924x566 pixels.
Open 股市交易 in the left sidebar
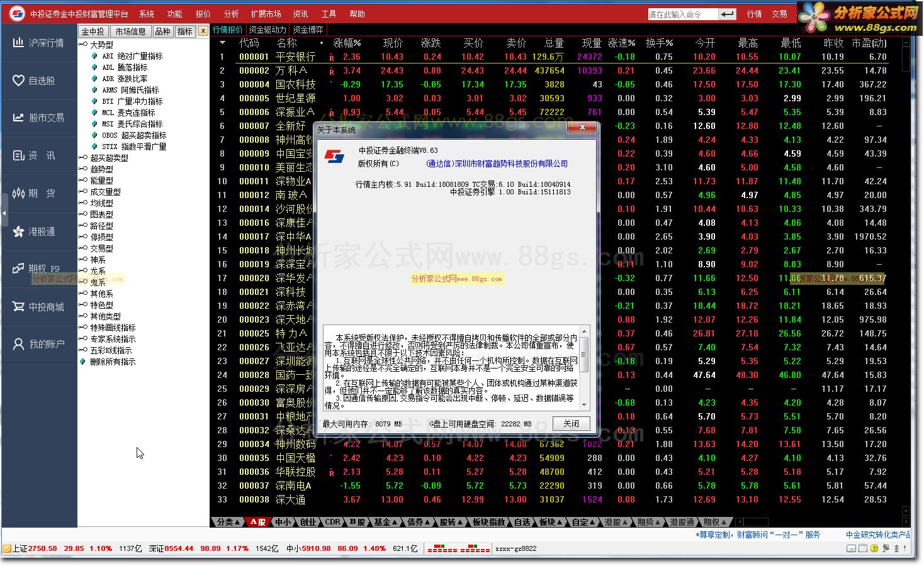[x=39, y=118]
